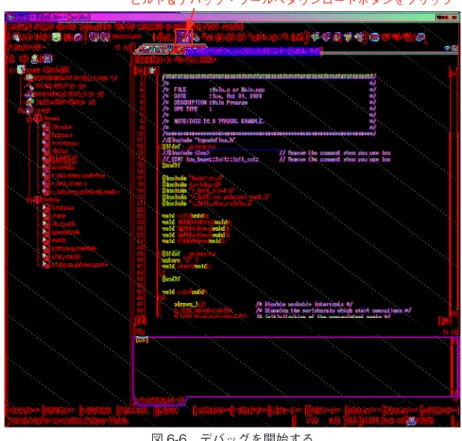
Task: Collapse the second folder in project tree
Action: (x=29, y=200)
